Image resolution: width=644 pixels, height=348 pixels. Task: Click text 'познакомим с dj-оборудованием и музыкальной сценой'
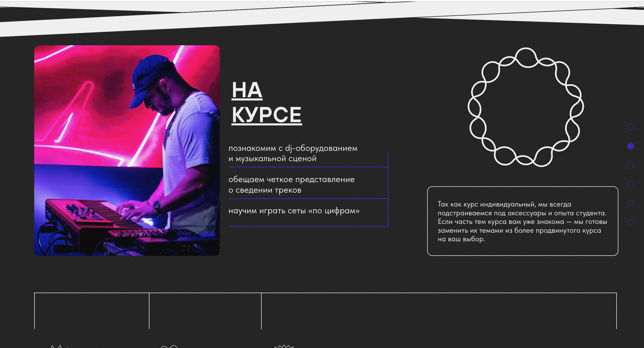pyautogui.click(x=293, y=153)
